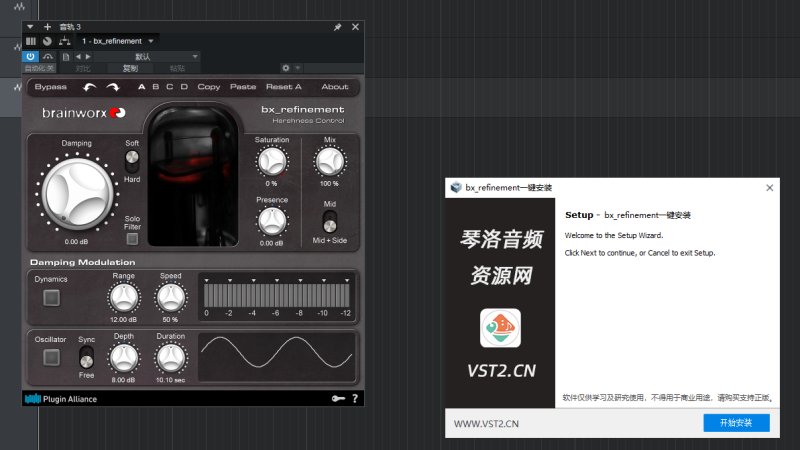This screenshot has width=800, height=450.
Task: Expand the small arrow next to the gear
Action: pos(297,68)
